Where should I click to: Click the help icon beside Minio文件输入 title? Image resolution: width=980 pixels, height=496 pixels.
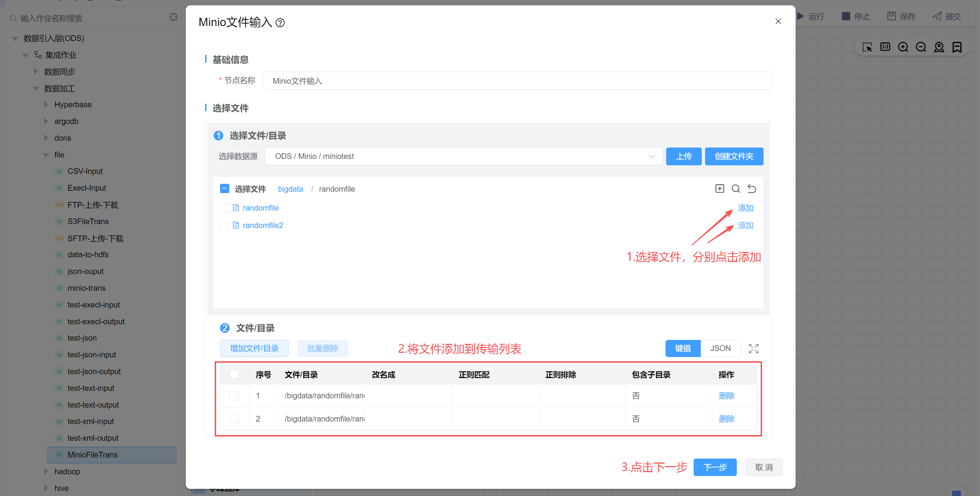point(280,23)
